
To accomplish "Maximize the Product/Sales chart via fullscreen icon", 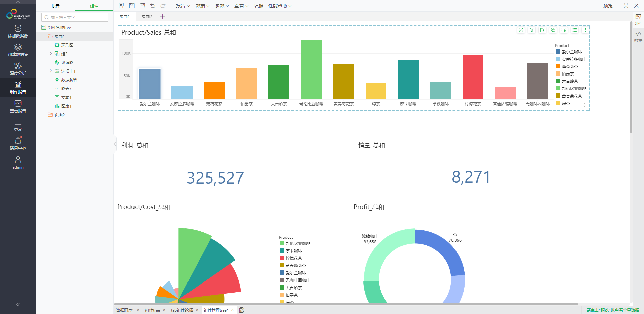I will point(521,30).
